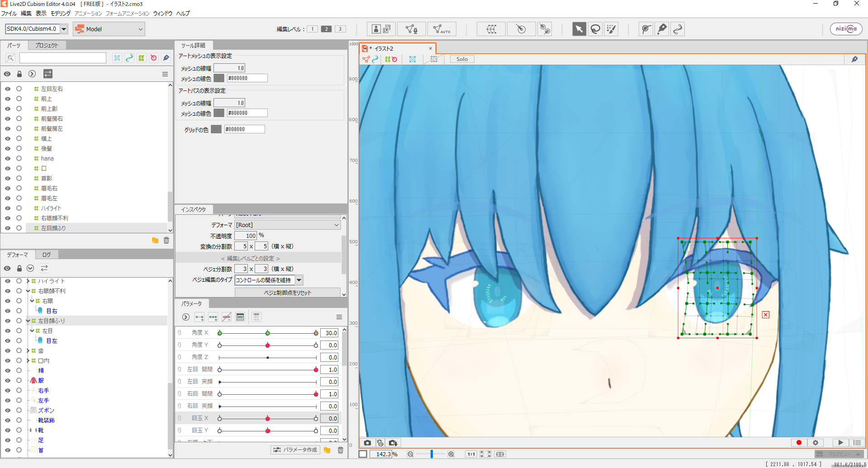Collapse the 左目顔ふり deformer node
The image size is (868, 468).
28,321
